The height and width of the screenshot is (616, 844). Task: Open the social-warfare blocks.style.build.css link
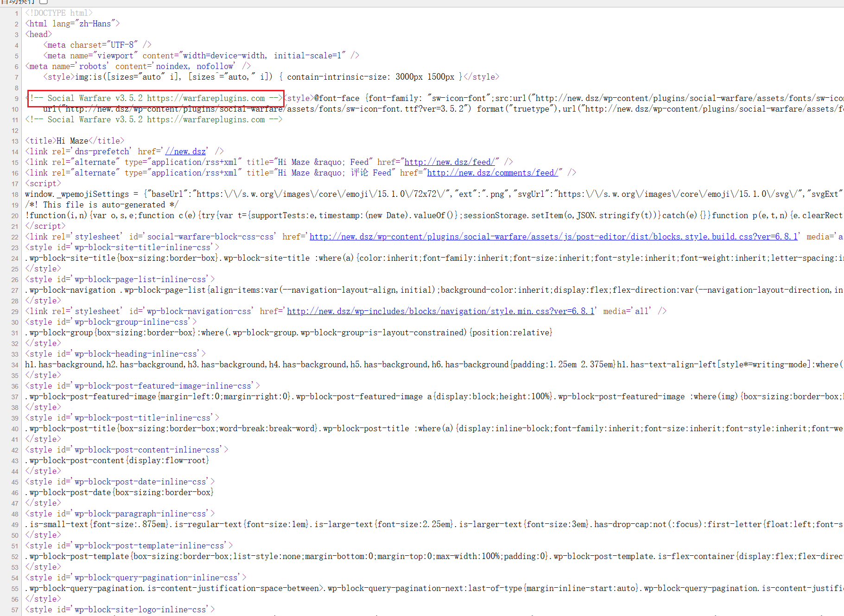tap(553, 237)
